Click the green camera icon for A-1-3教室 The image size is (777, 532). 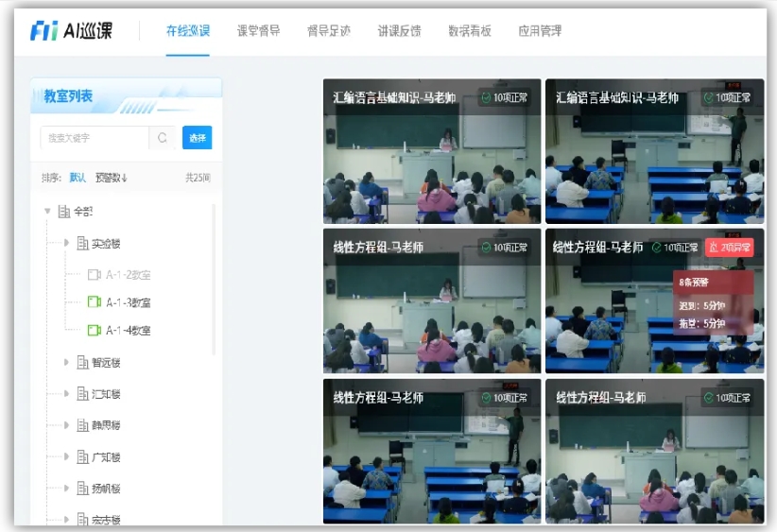(x=94, y=302)
